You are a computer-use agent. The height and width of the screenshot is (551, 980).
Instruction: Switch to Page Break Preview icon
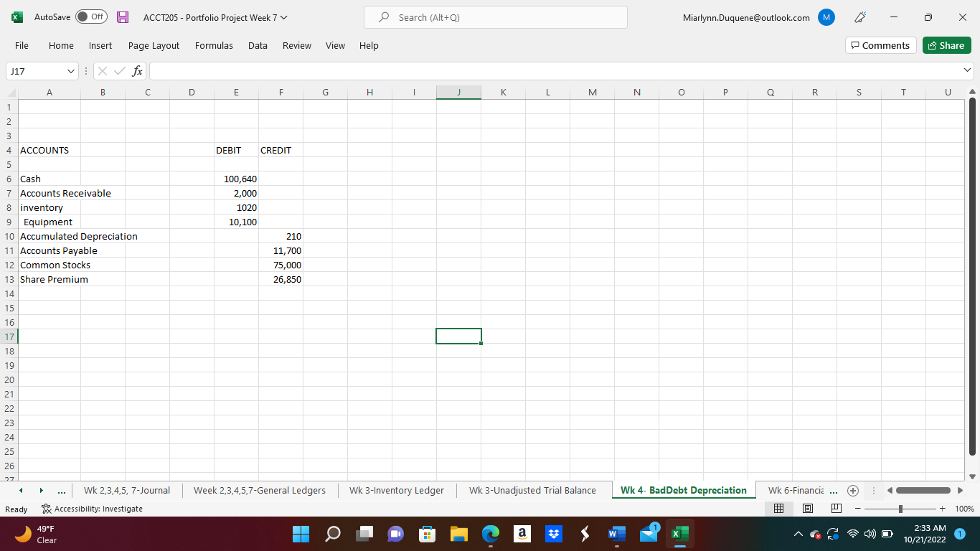pyautogui.click(x=836, y=509)
